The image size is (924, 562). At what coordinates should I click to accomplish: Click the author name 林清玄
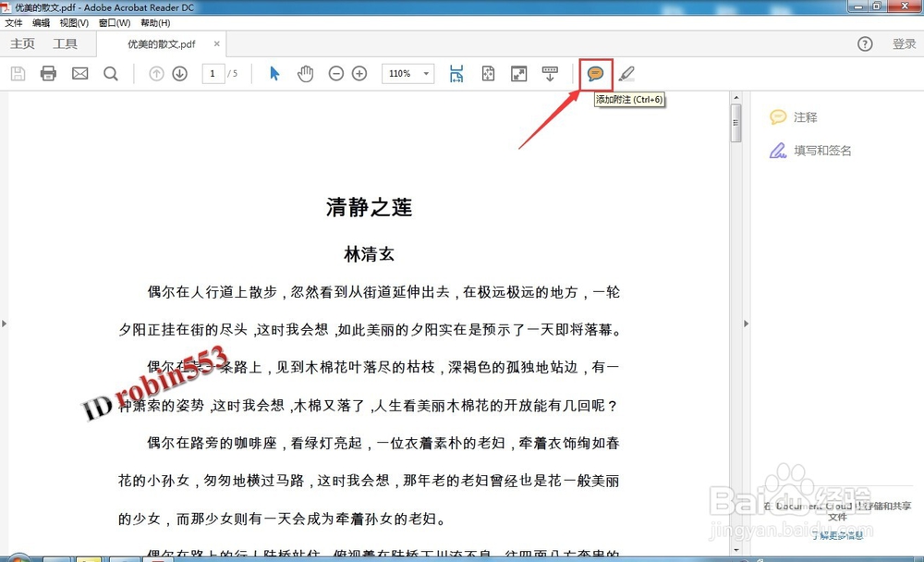(x=369, y=254)
